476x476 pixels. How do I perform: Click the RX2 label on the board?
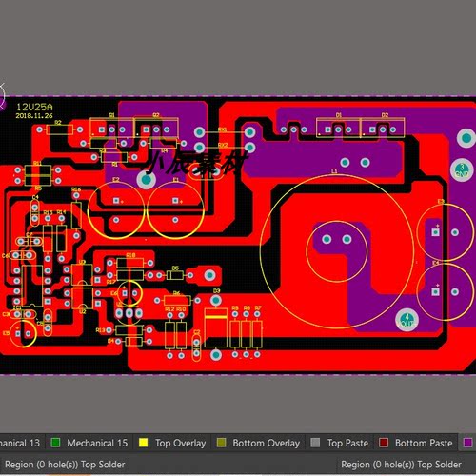tap(223, 145)
